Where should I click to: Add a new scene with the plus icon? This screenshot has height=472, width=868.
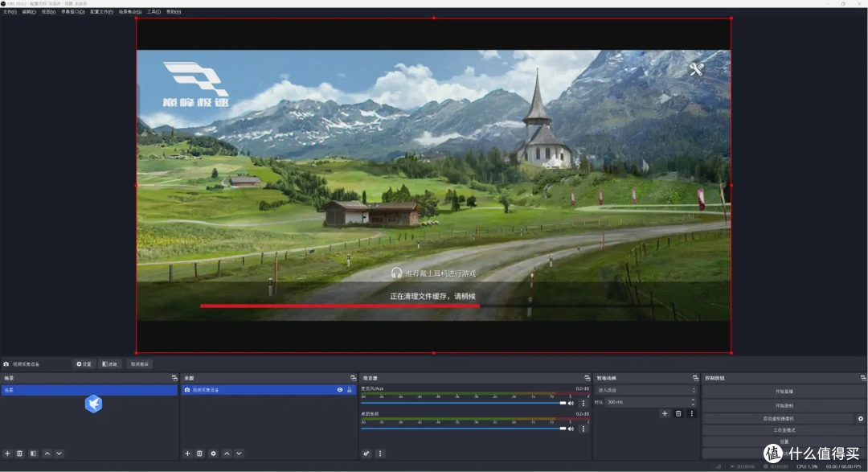7,454
